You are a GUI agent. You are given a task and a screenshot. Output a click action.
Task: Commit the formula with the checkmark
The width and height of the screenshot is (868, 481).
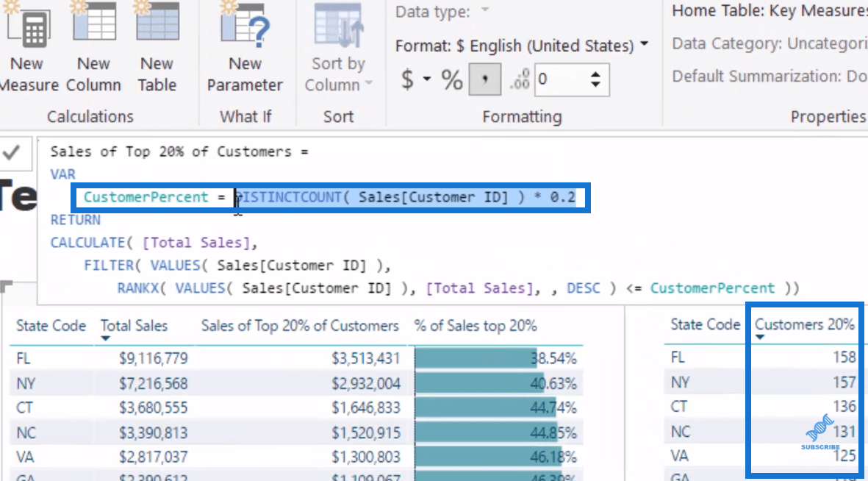tap(12, 152)
